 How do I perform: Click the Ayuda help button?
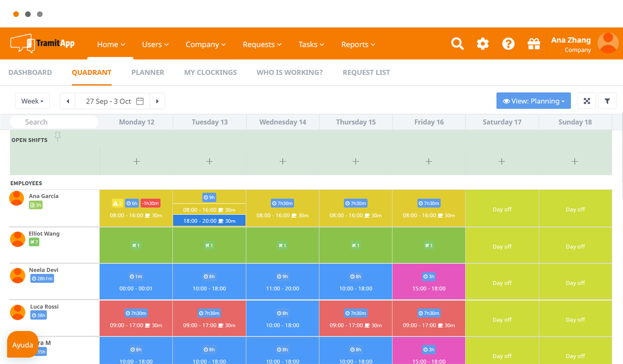22,345
